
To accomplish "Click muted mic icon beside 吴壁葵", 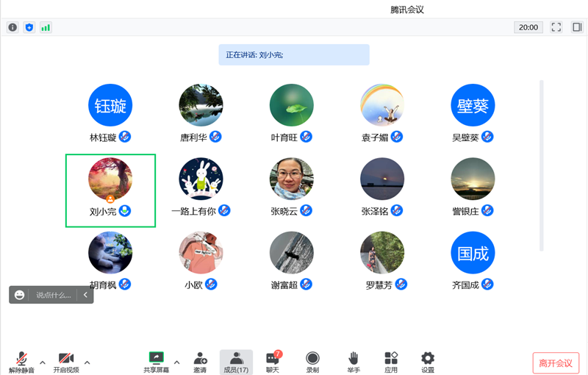I will tap(487, 137).
